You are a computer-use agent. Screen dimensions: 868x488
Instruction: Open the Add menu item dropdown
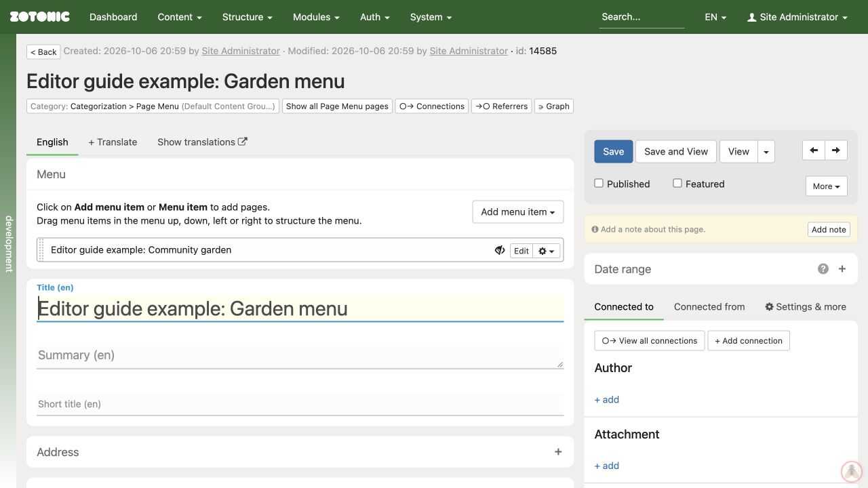tap(517, 212)
